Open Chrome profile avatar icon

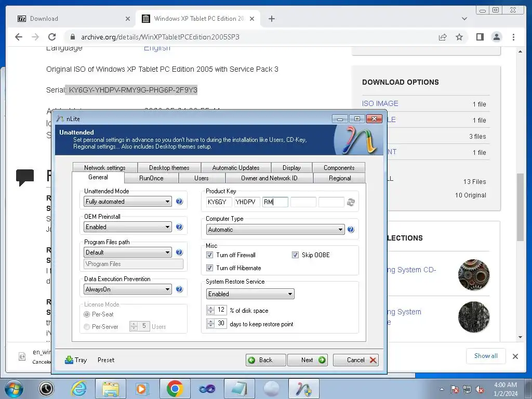pos(496,37)
